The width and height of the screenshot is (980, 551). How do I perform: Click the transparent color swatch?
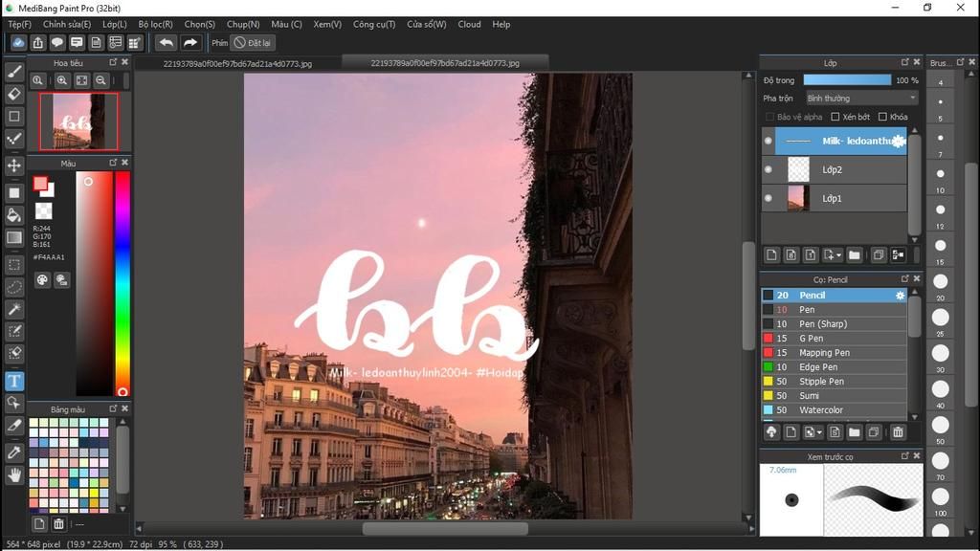point(43,210)
